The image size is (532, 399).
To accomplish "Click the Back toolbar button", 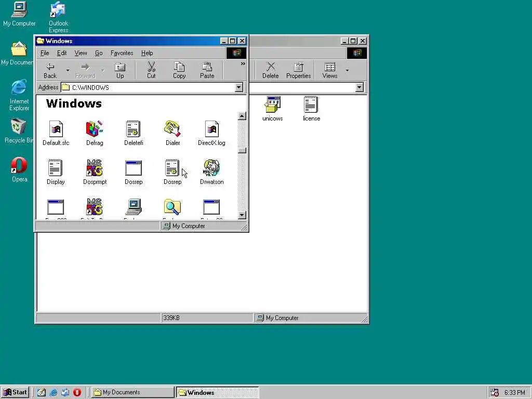I will pos(50,70).
